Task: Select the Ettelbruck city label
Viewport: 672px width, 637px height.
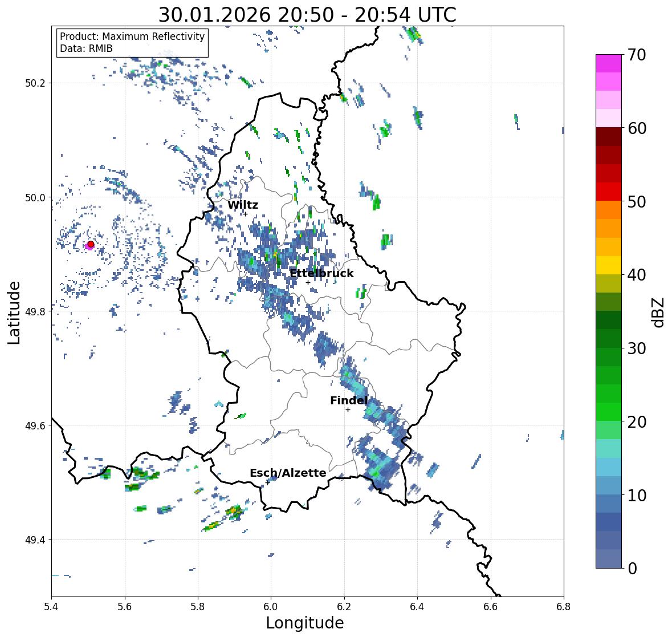Action: pos(321,274)
